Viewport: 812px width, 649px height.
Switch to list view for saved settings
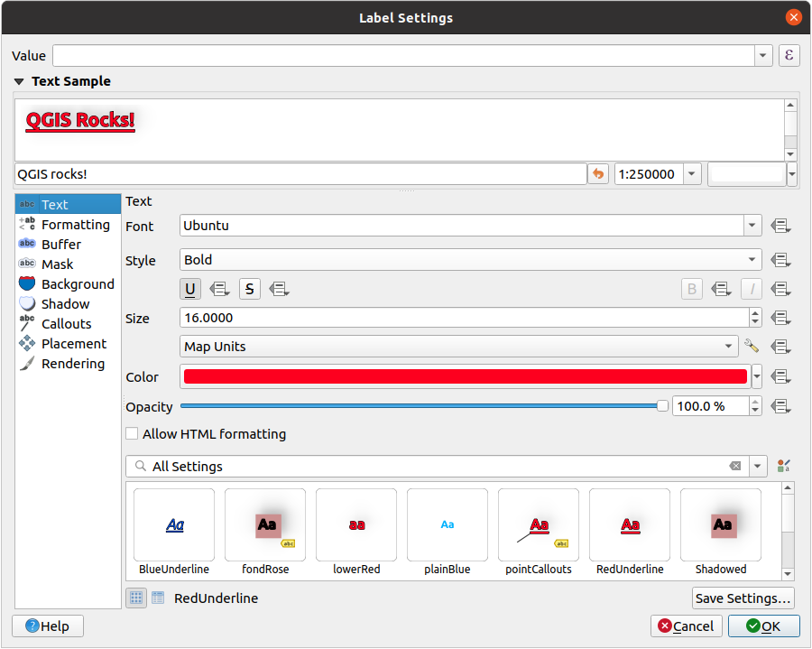158,598
